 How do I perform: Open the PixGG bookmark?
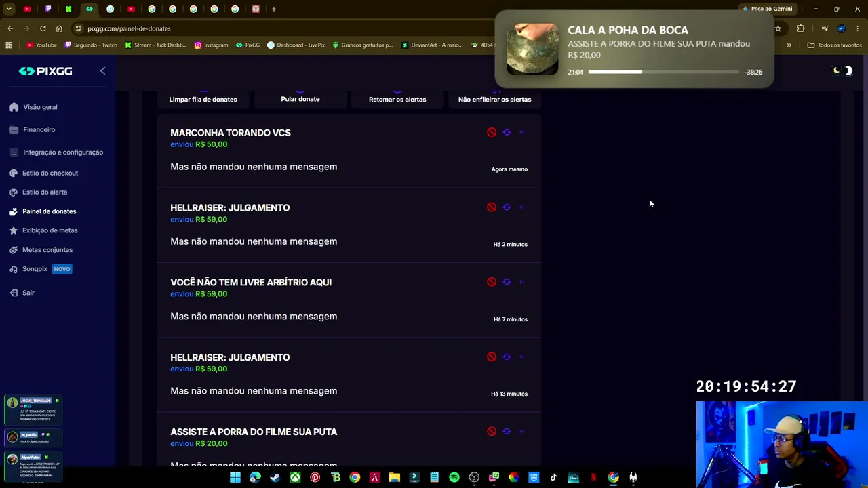(x=248, y=45)
